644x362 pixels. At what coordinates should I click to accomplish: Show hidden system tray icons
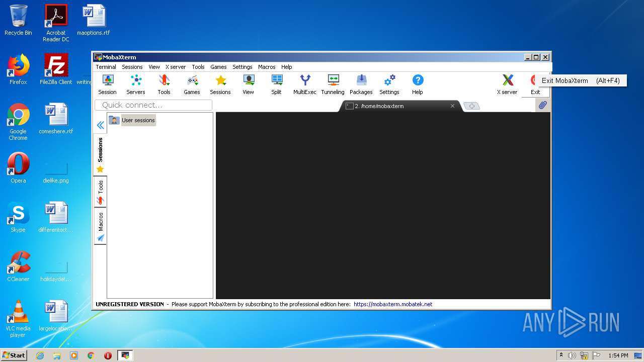(x=561, y=355)
